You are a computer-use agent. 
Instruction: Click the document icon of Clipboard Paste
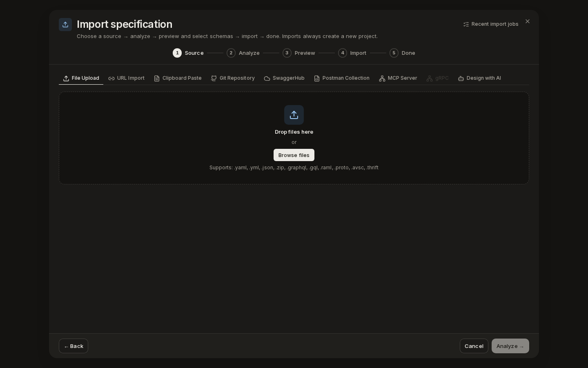pos(157,79)
